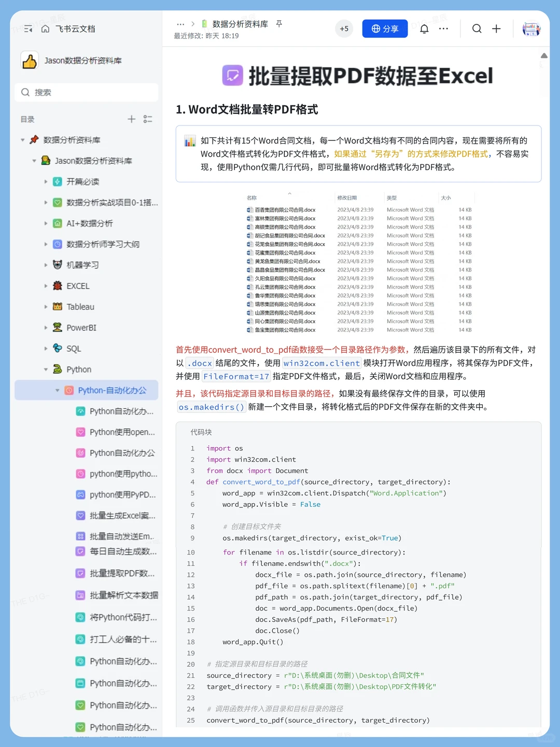Open your profile avatar at top right
The width and height of the screenshot is (560, 747).
[531, 29]
